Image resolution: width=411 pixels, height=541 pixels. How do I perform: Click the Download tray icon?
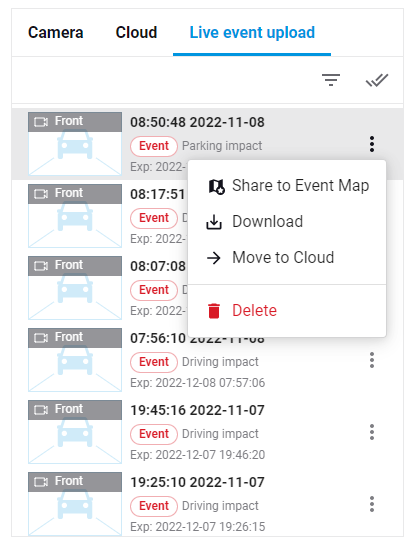coord(214,222)
